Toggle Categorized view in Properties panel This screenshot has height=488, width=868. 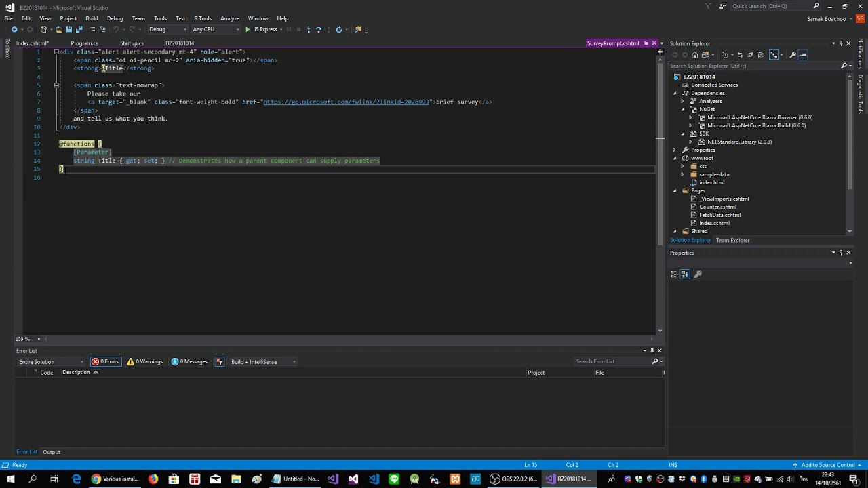click(x=674, y=274)
